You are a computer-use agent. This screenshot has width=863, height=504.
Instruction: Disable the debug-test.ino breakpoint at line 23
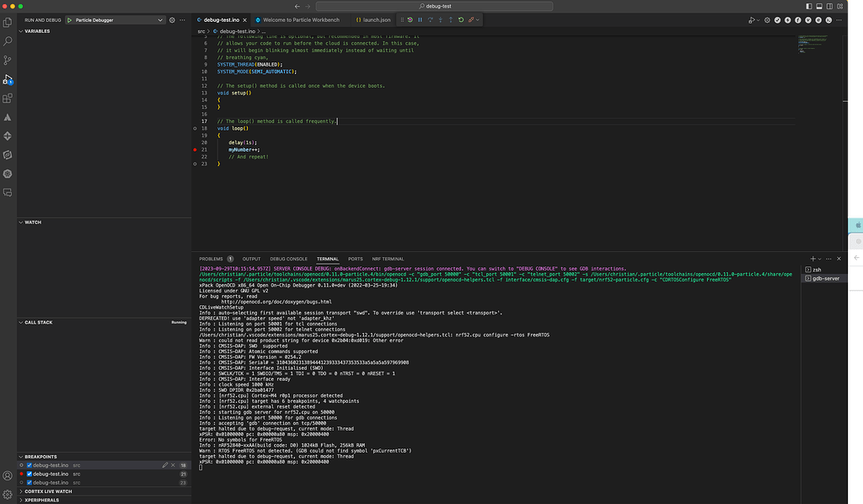pyautogui.click(x=29, y=482)
